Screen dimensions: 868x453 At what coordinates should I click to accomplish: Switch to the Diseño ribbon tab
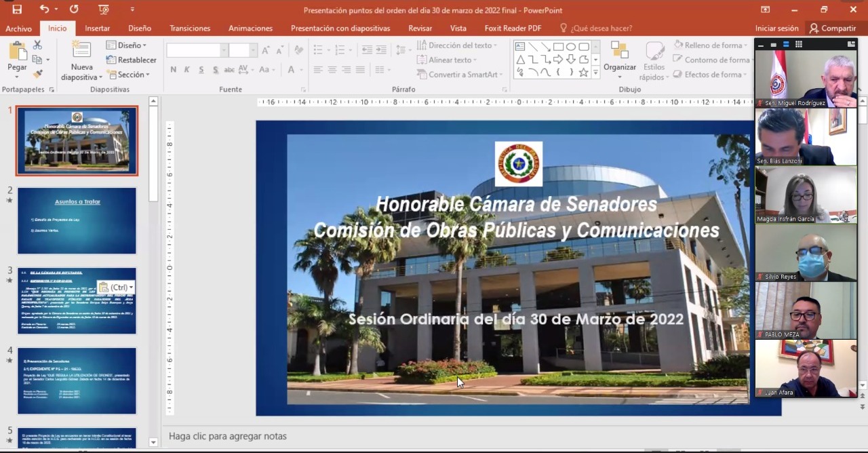pyautogui.click(x=140, y=28)
